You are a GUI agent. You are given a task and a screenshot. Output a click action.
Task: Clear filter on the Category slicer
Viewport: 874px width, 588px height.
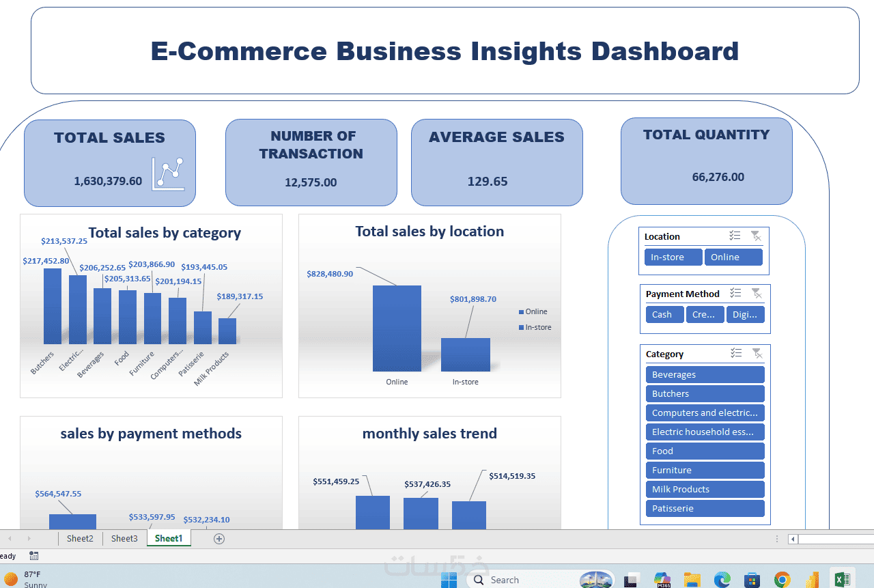click(757, 353)
